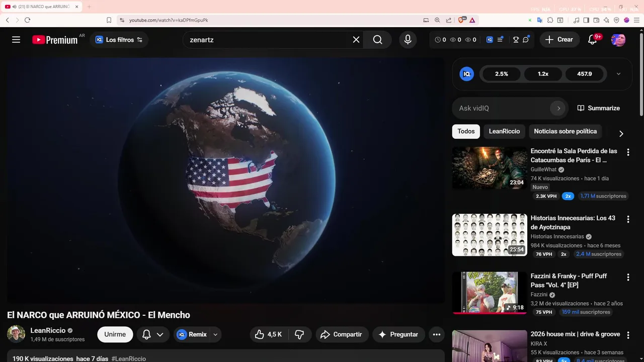
Task: Toggle the browser sidebar panel icon
Action: (586, 20)
